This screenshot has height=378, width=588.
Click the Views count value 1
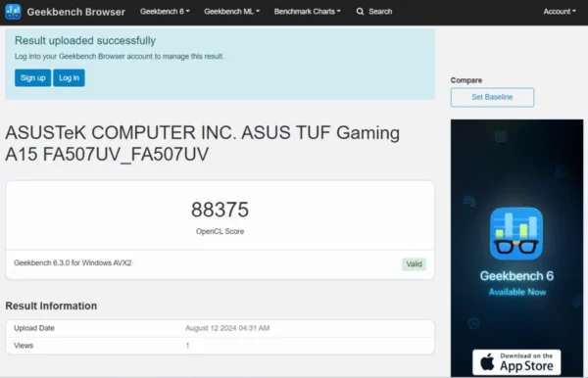187,346
